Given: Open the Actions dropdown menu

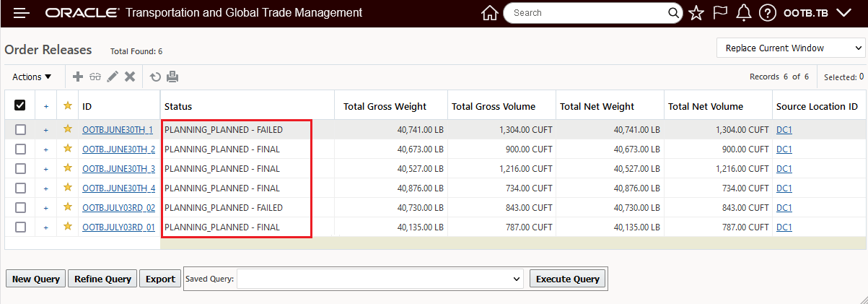Looking at the screenshot, I should click(x=32, y=77).
